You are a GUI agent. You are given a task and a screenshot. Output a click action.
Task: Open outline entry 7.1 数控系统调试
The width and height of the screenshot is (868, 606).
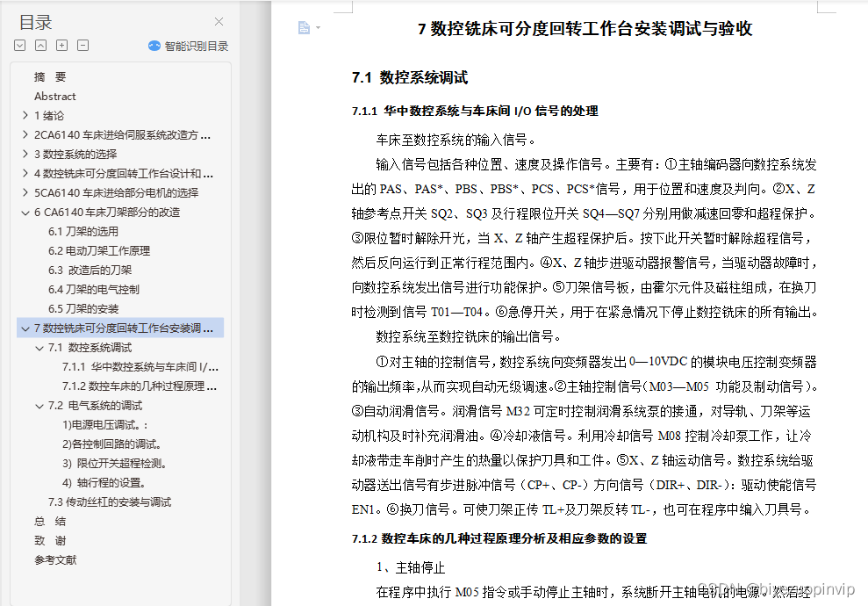pos(90,348)
